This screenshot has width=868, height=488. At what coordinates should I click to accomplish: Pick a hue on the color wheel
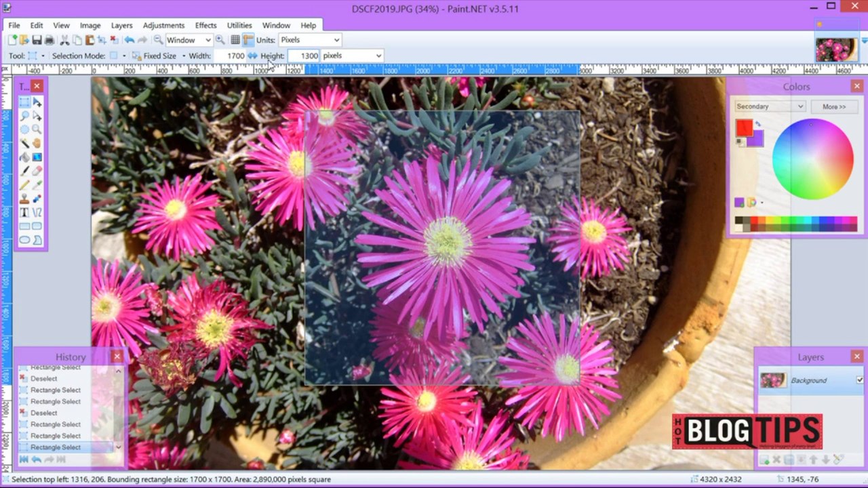(812, 159)
